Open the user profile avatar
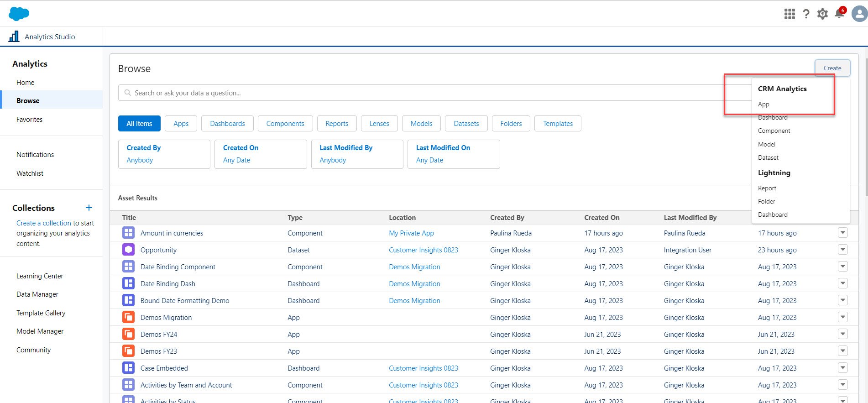Image resolution: width=868 pixels, height=403 pixels. pos(859,14)
